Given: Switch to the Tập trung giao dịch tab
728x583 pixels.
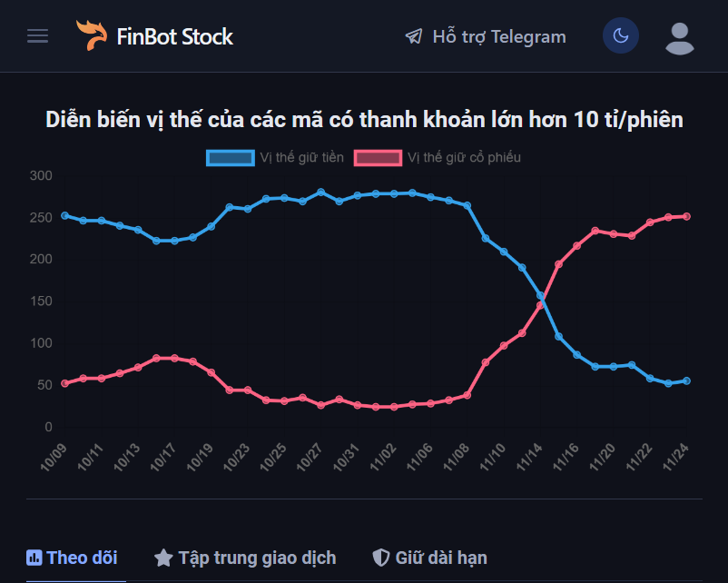Looking at the screenshot, I should pyautogui.click(x=244, y=558).
